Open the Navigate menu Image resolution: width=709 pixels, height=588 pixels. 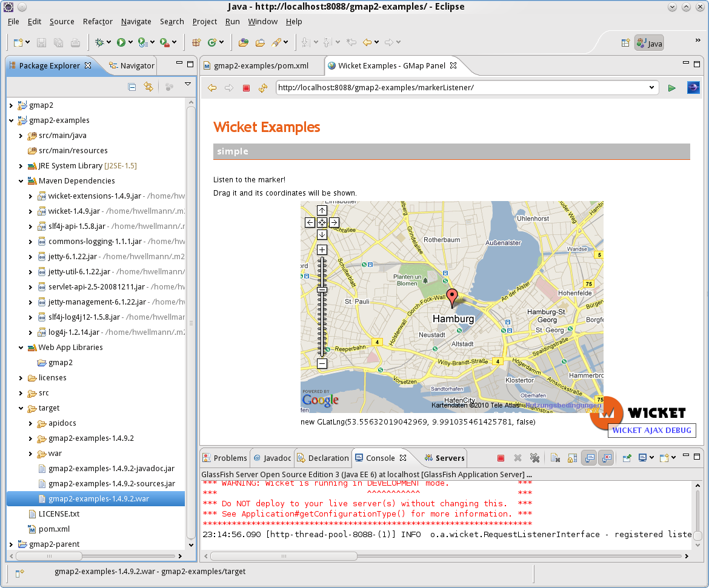click(x=136, y=21)
